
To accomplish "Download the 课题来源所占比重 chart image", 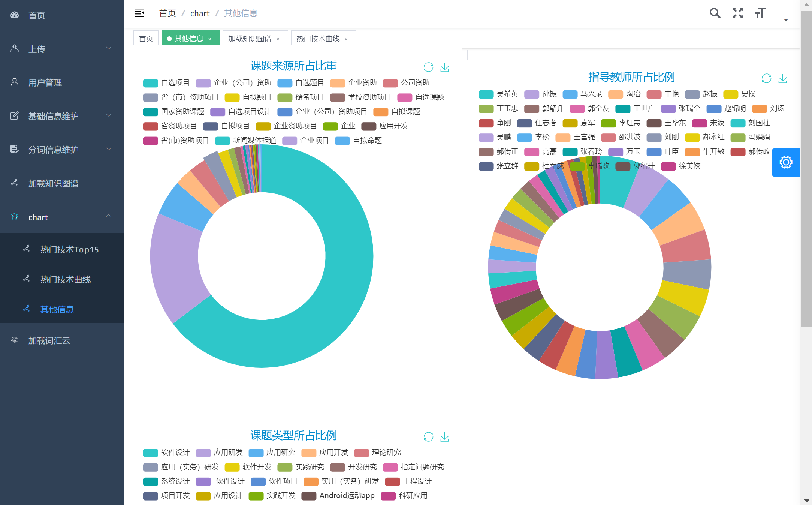I will [x=445, y=67].
